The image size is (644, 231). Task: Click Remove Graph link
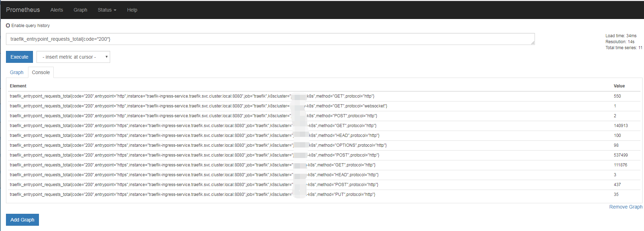click(625, 207)
